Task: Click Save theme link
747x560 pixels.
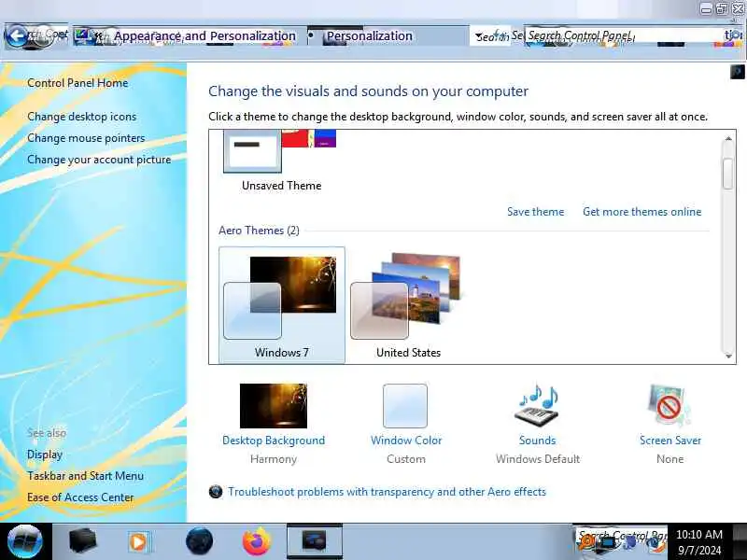Action: pos(535,212)
